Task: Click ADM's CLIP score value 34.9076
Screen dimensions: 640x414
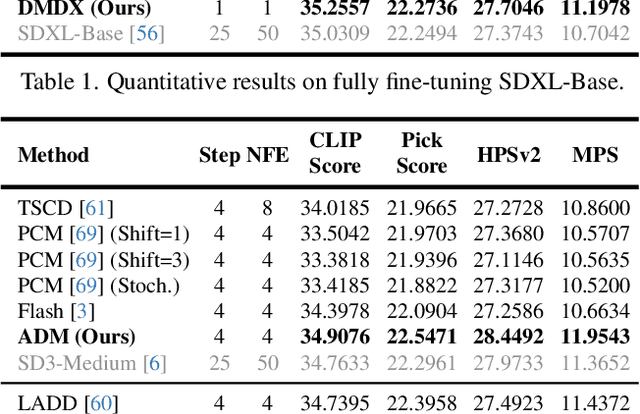Action: click(334, 337)
